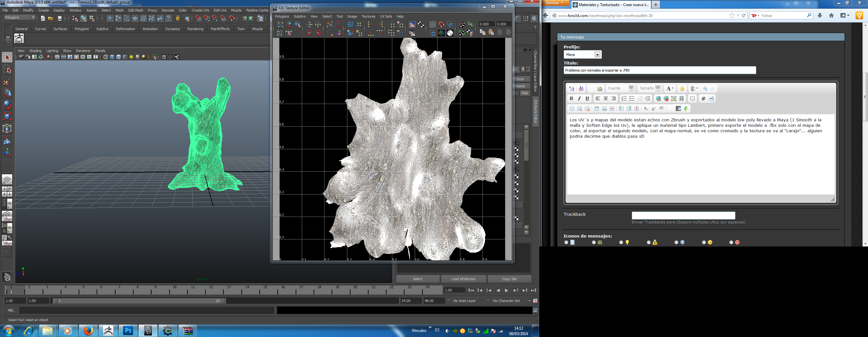Select the Lasso tool in toolbox
Viewport: 868px width, 337px height.
(7, 69)
